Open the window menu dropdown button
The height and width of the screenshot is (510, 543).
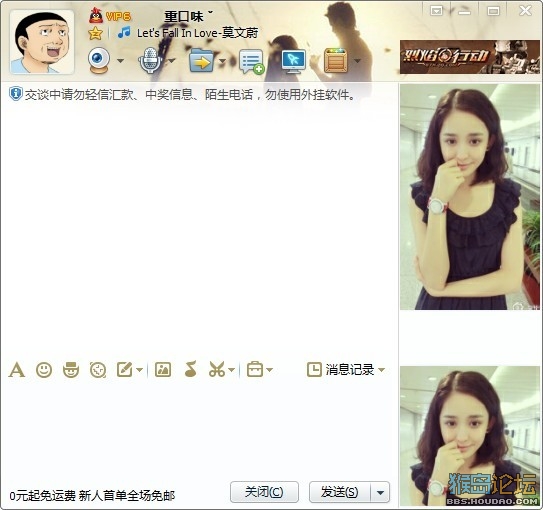click(436, 11)
